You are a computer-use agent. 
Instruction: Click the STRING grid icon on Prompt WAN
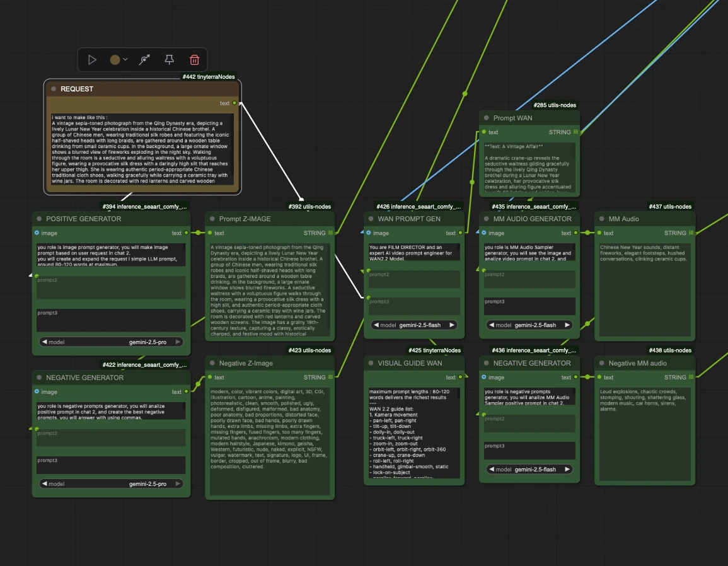point(576,132)
